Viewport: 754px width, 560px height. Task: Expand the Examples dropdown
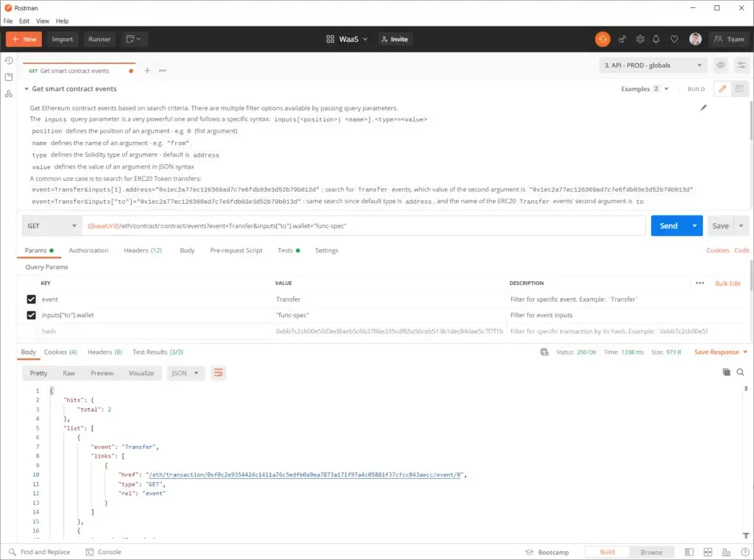pos(645,89)
